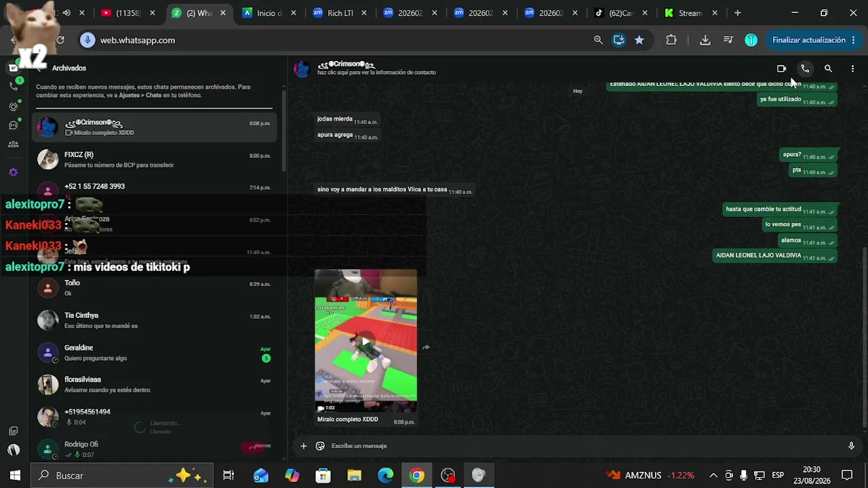The width and height of the screenshot is (868, 488).
Task: Open Outlook from the taskbar
Action: (261, 475)
